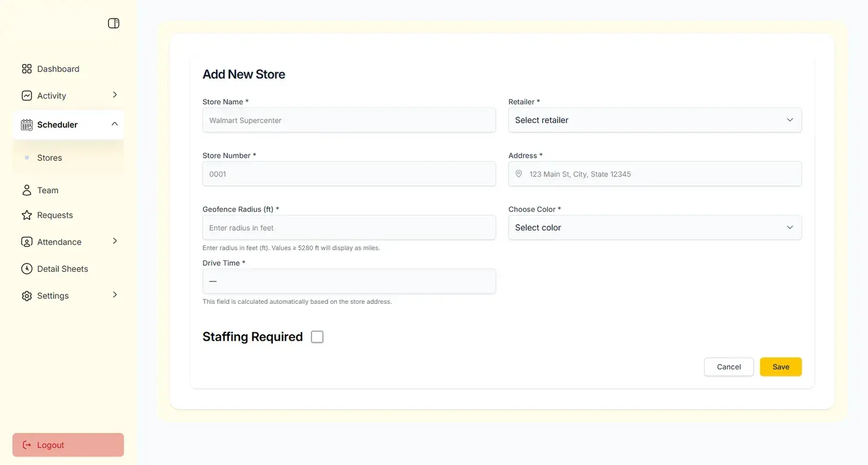This screenshot has width=868, height=465.
Task: Focus the Store Name input field
Action: click(x=349, y=120)
